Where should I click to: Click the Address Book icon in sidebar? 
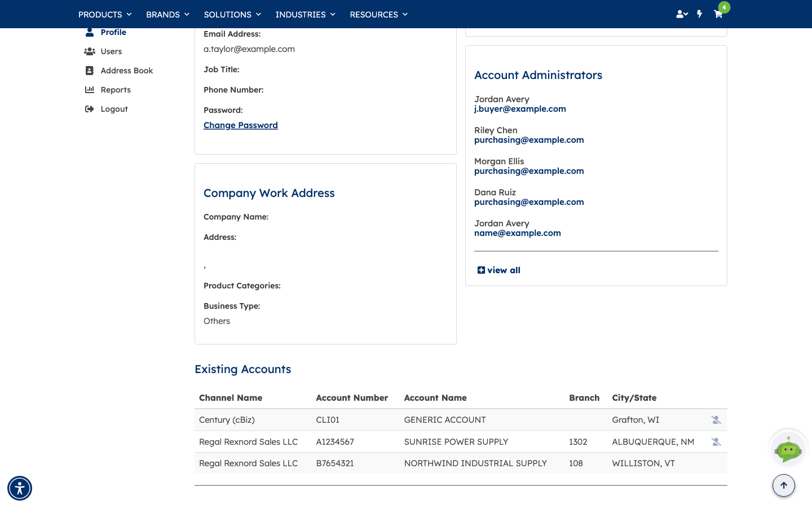[x=90, y=71]
